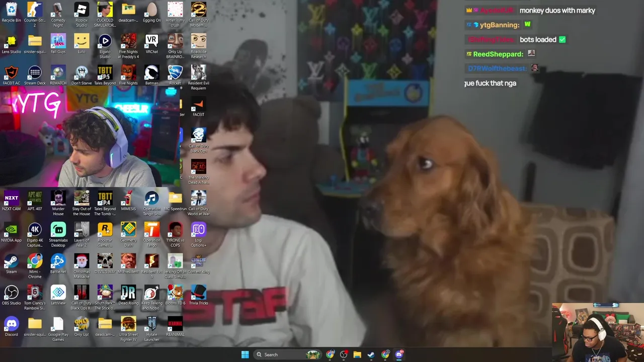
Task: Launch Bloons TD 6 from the desktop
Action: click(175, 296)
